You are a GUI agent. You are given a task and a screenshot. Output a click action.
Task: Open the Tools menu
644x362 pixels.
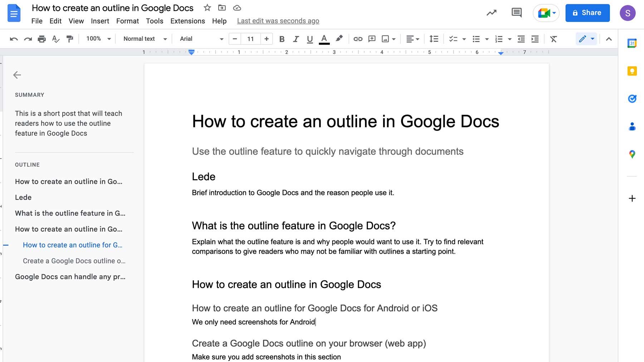[155, 21]
